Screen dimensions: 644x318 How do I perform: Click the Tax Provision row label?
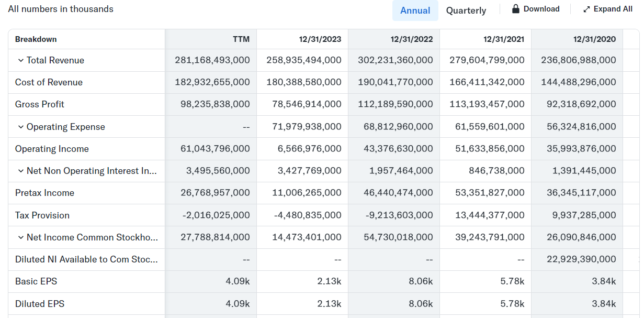click(x=42, y=215)
